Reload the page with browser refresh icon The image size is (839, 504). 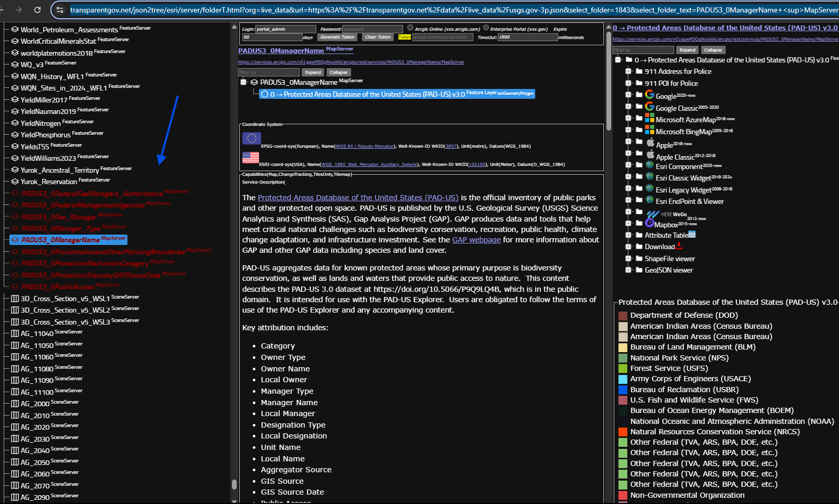pyautogui.click(x=37, y=10)
